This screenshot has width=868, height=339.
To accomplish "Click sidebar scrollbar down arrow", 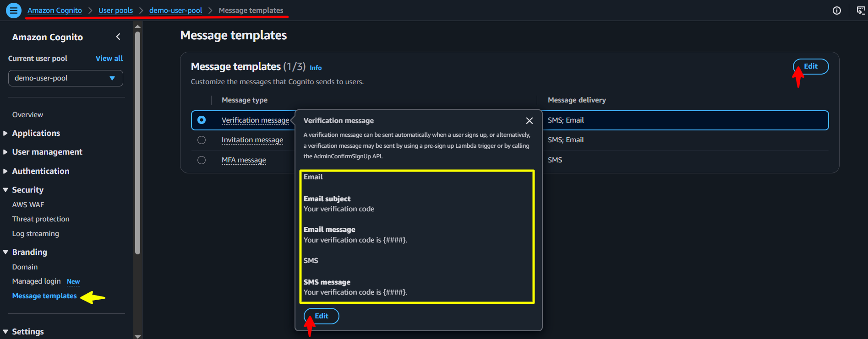I will pos(138,336).
